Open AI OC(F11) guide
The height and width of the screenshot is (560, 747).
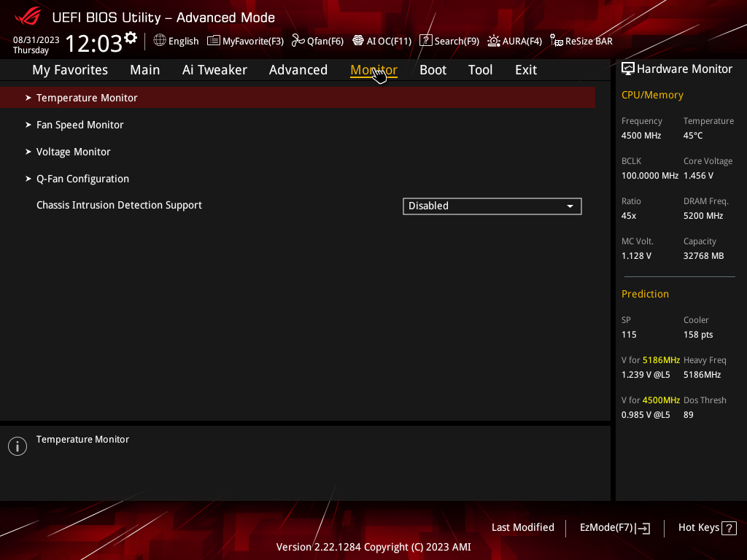point(382,41)
